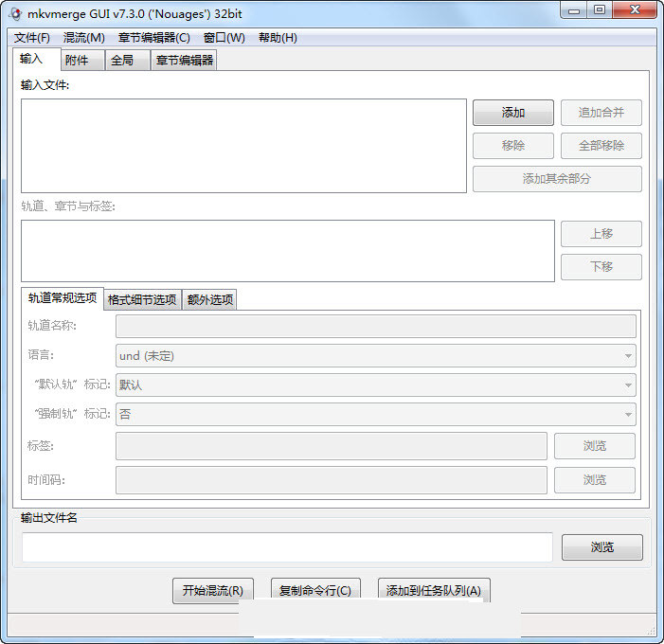Switch to the 附件 tab

[82, 60]
